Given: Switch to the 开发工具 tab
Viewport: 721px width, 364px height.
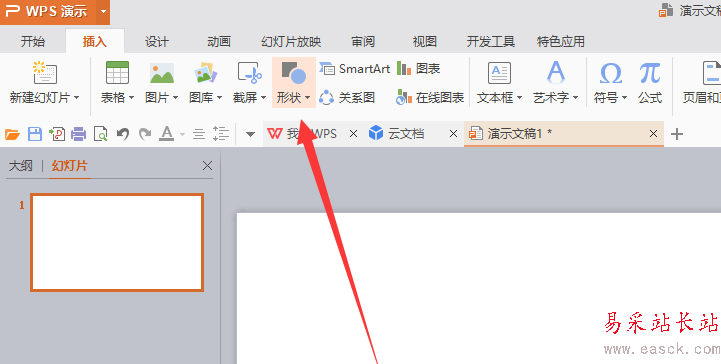Looking at the screenshot, I should pos(491,41).
